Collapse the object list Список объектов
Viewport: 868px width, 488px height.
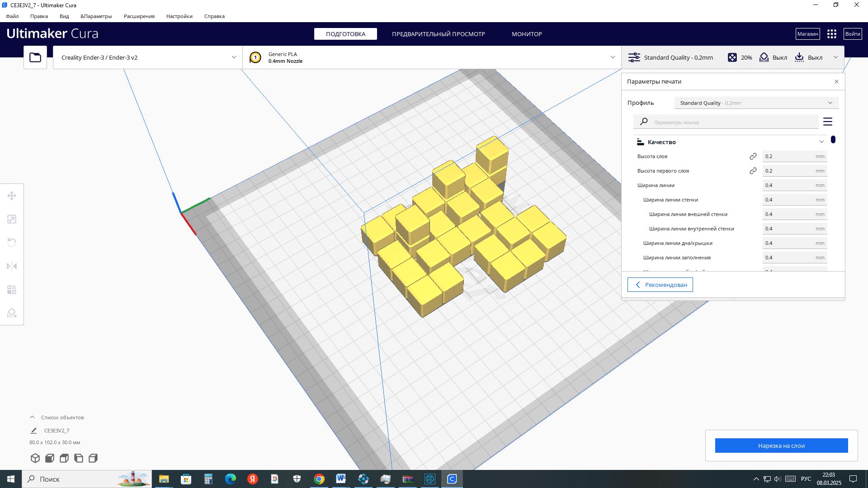[32, 418]
